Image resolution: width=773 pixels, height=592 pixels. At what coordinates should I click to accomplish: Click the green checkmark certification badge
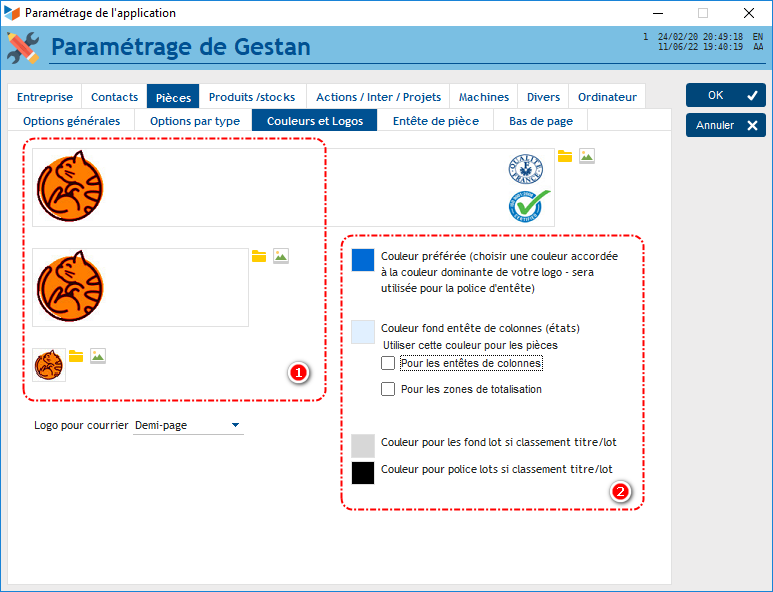point(529,205)
